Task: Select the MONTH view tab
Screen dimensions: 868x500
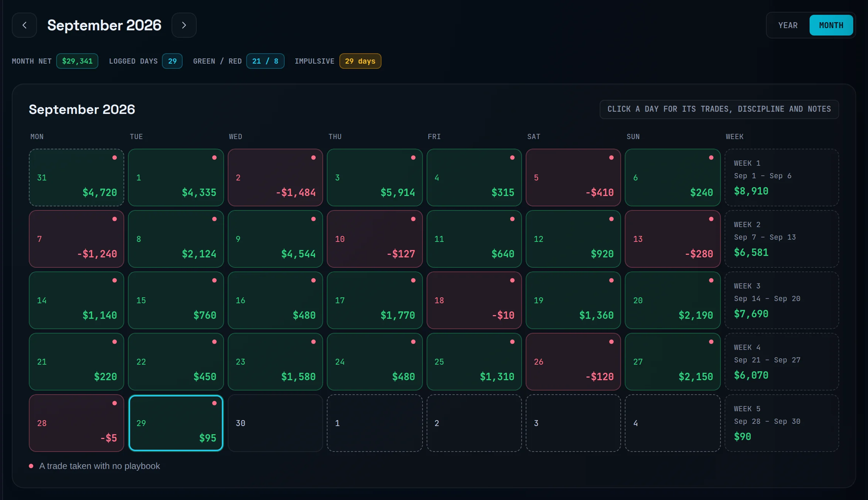Action: pyautogui.click(x=831, y=25)
